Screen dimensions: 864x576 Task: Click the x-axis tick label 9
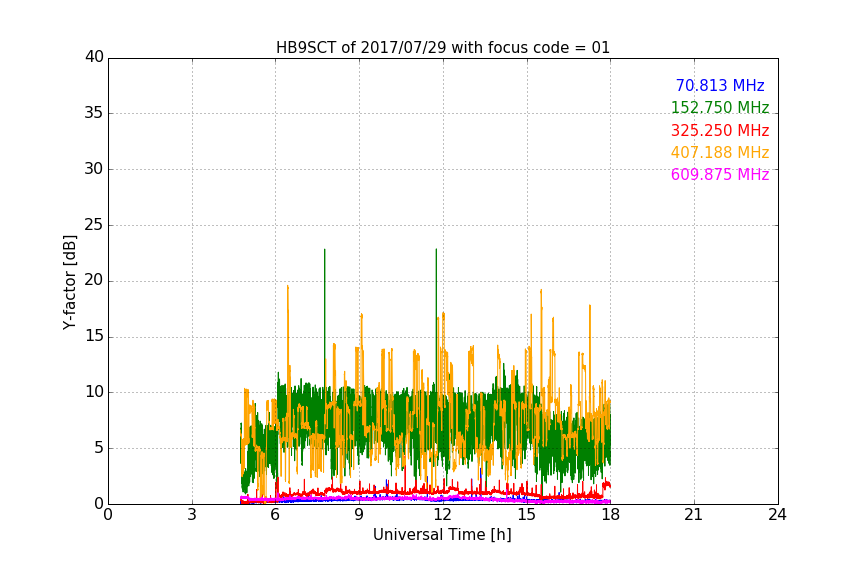coord(359,515)
